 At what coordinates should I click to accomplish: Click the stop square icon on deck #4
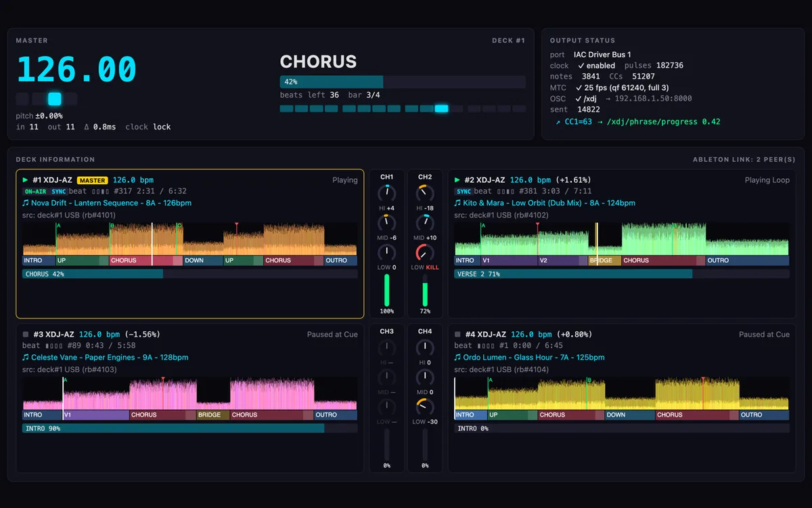click(x=458, y=335)
